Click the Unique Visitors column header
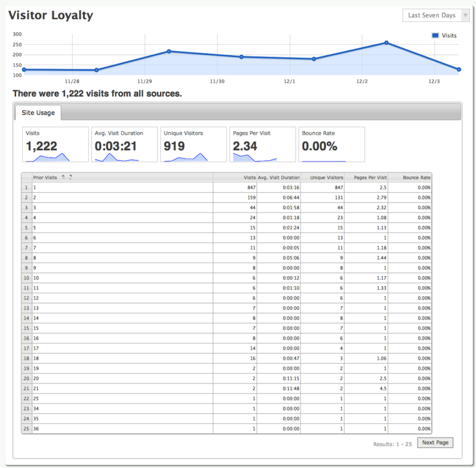Viewport: 476px width, 468px height. click(x=326, y=177)
